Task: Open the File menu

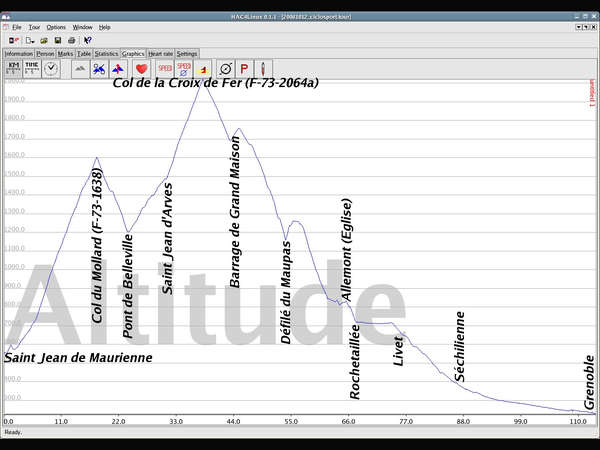Action: [17, 27]
